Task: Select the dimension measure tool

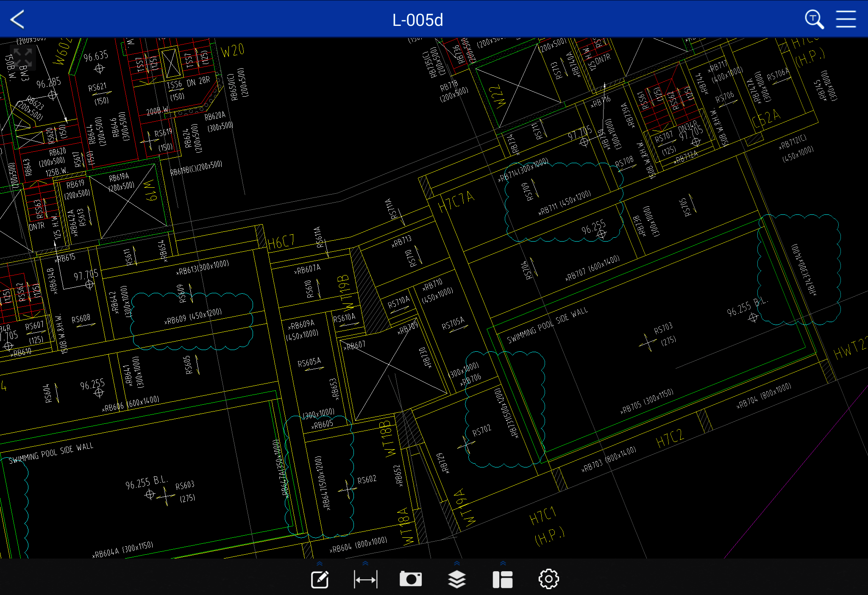Action: (x=365, y=579)
